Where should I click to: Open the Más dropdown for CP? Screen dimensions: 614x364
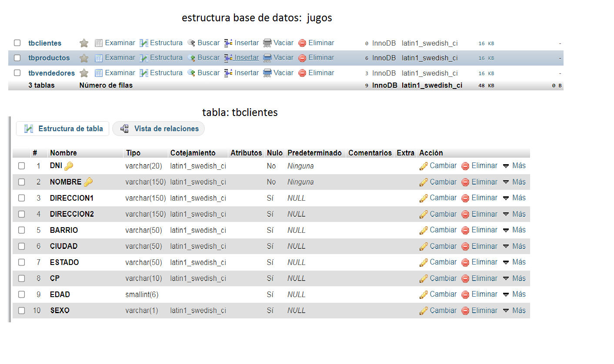coord(514,278)
